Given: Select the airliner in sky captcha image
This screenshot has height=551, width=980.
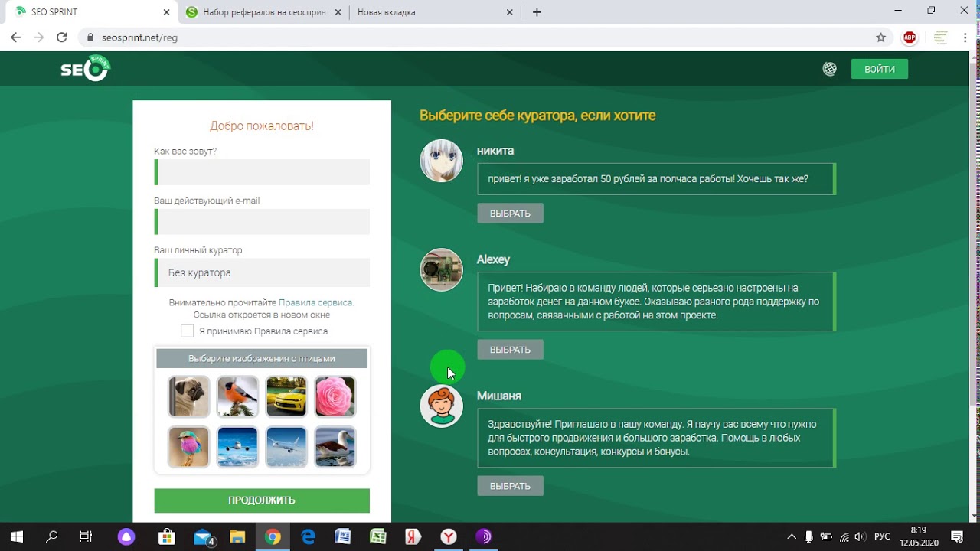Looking at the screenshot, I should [286, 447].
